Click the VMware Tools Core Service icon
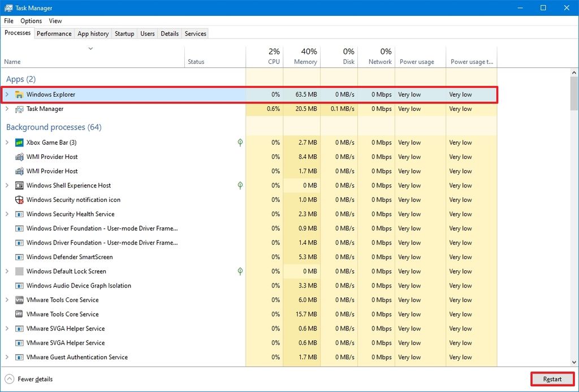Screen dimensions: 579x392 [19, 300]
